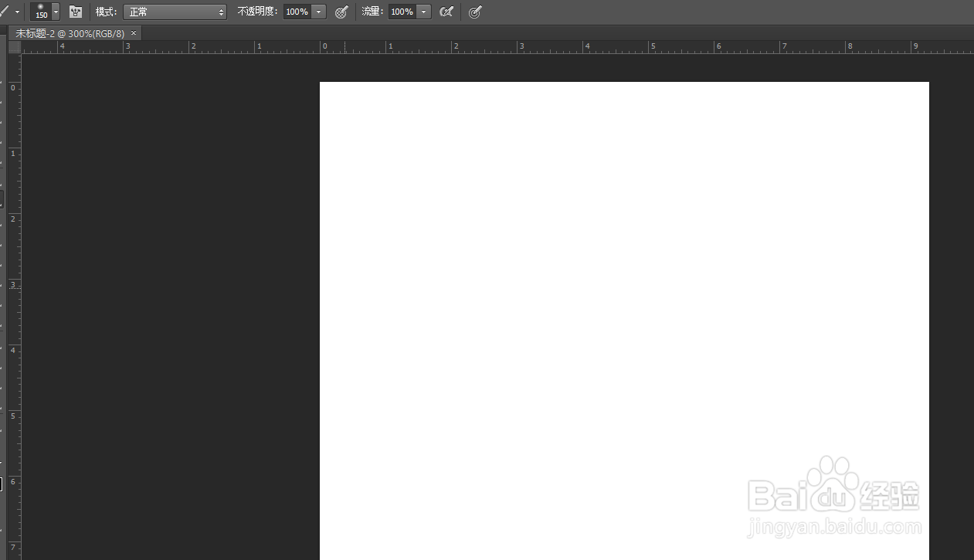This screenshot has height=560, width=974.
Task: Click the brush size 150 preview
Action: point(41,12)
